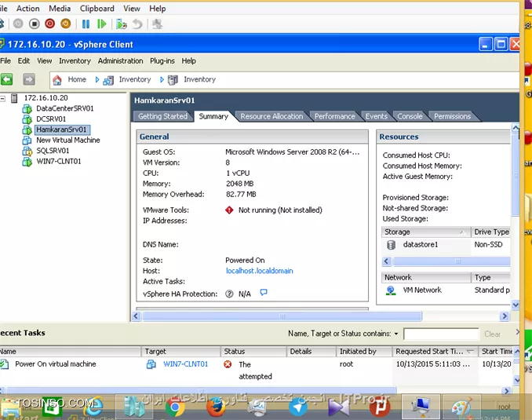Open the Permissions tab
This screenshot has width=532, height=420.
[x=452, y=116]
